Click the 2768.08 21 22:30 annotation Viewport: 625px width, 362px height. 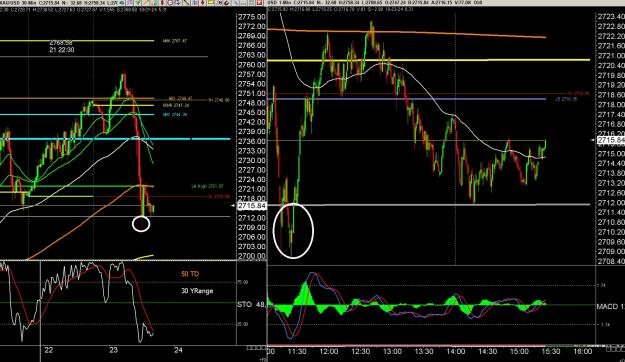(62, 46)
